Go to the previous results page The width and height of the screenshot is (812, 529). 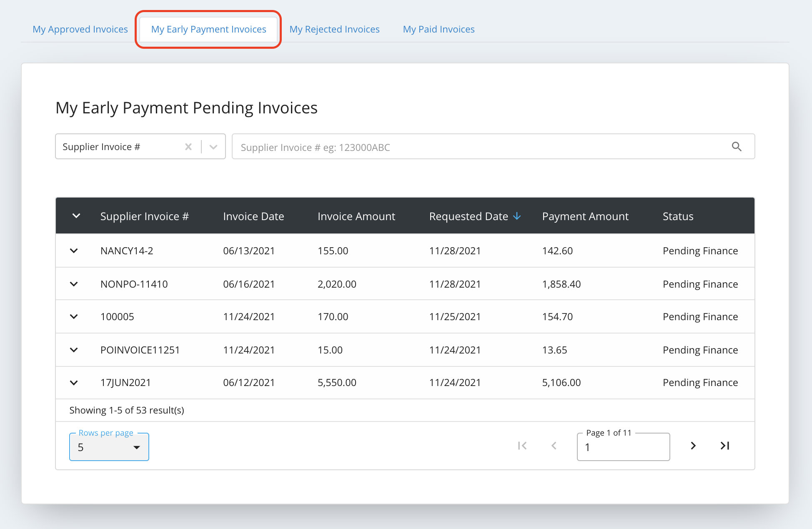pos(554,446)
